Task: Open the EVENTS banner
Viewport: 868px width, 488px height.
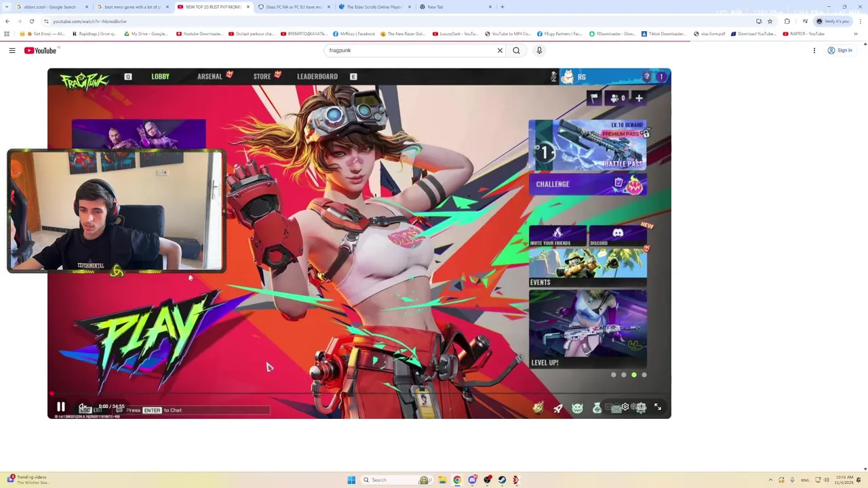Action: tap(588, 267)
